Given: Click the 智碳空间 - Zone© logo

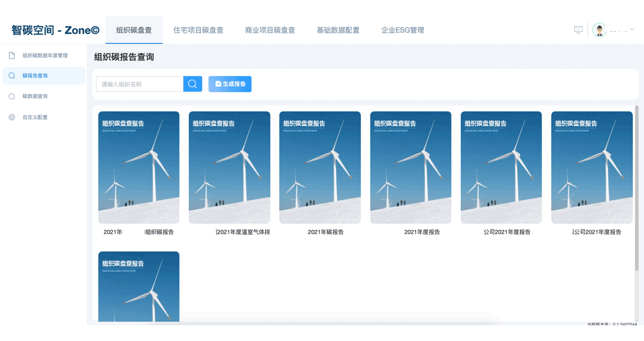Looking at the screenshot, I should (x=55, y=30).
